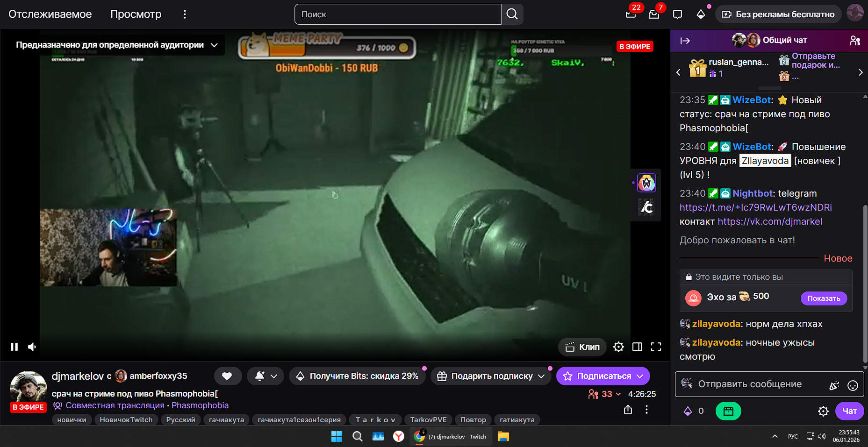Open the chat identity badge in message box
The width and height of the screenshot is (868, 447).
(687, 384)
